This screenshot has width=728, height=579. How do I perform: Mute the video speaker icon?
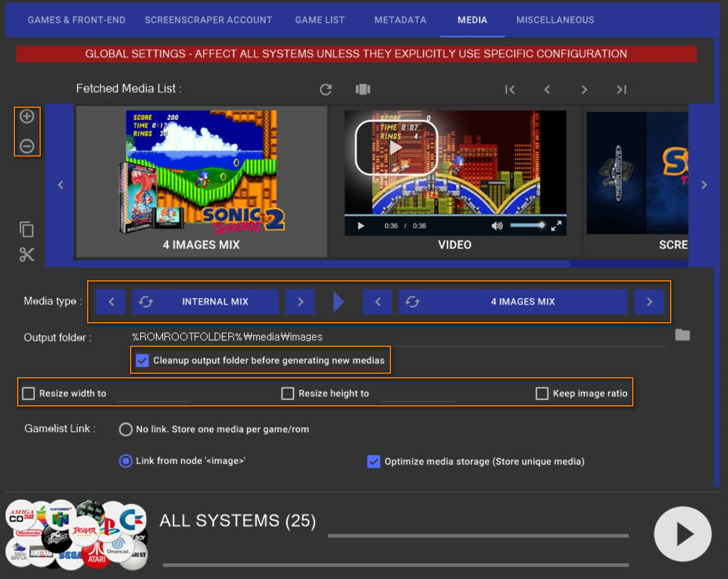(496, 226)
